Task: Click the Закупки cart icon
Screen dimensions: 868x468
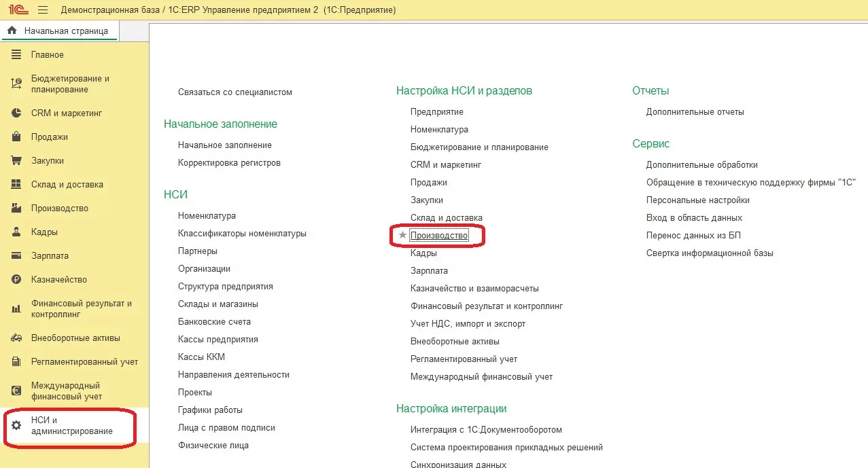Action: coord(17,161)
